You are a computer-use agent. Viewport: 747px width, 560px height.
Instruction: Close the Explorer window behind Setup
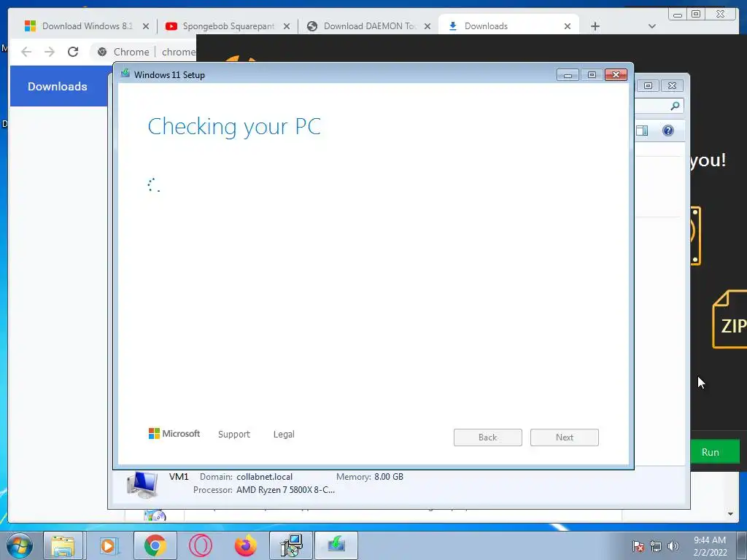tap(672, 86)
